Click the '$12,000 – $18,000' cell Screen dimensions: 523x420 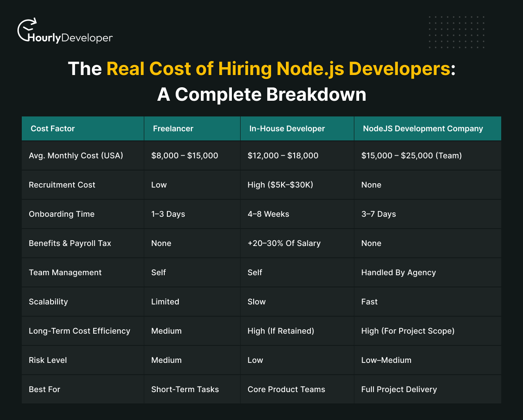pyautogui.click(x=283, y=156)
